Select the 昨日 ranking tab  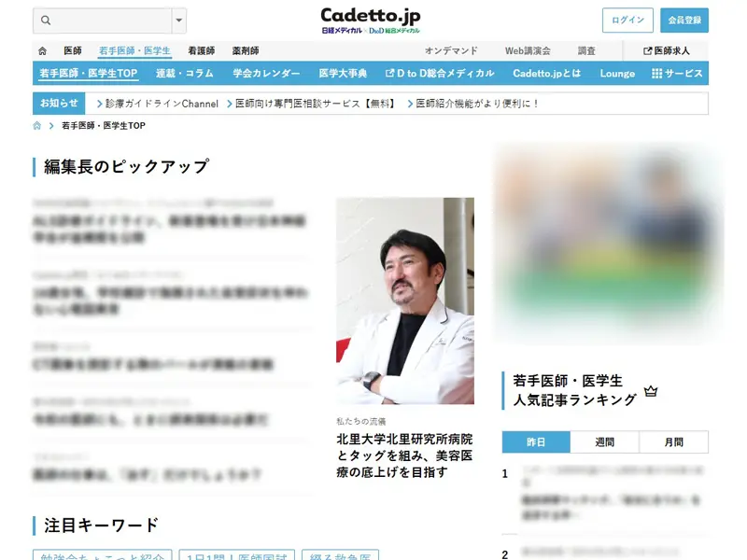point(535,442)
